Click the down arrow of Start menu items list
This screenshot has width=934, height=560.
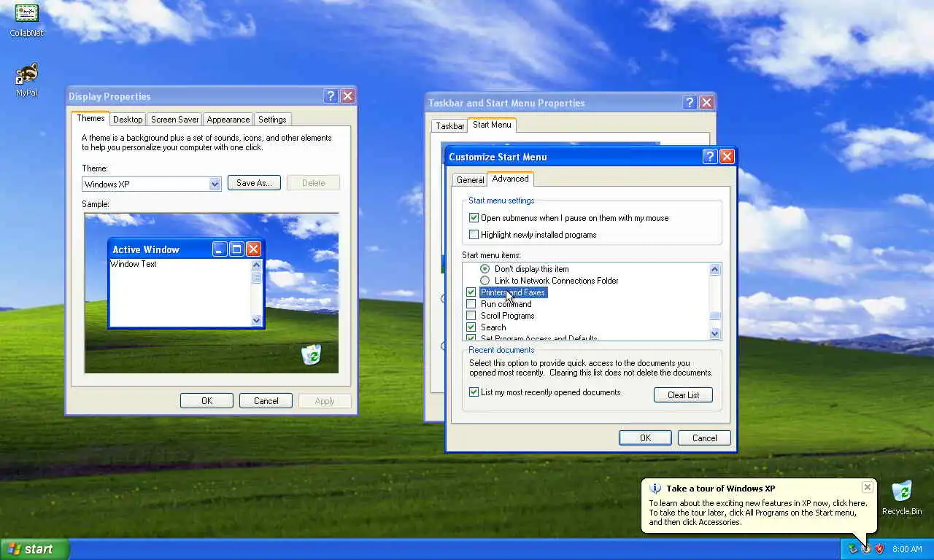(715, 333)
